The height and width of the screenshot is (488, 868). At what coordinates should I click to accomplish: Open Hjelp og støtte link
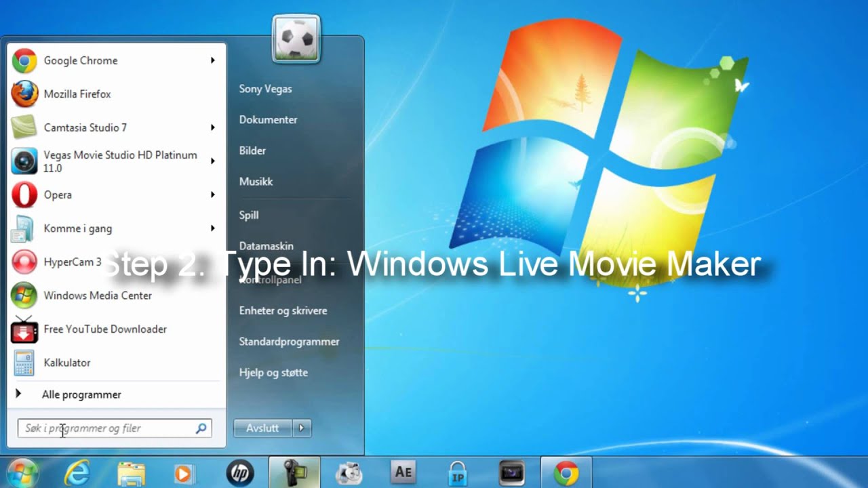273,373
